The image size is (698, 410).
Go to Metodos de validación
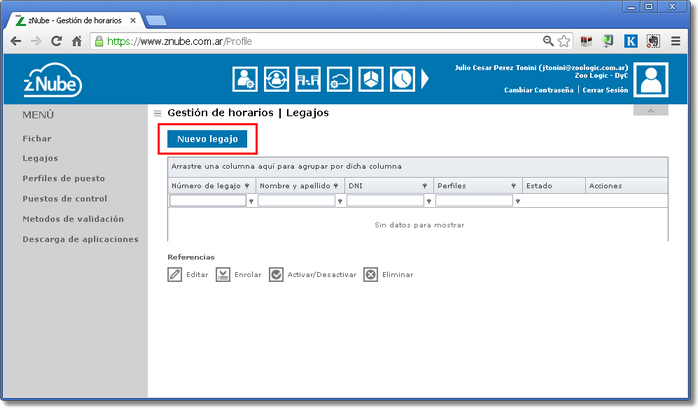pyautogui.click(x=73, y=218)
